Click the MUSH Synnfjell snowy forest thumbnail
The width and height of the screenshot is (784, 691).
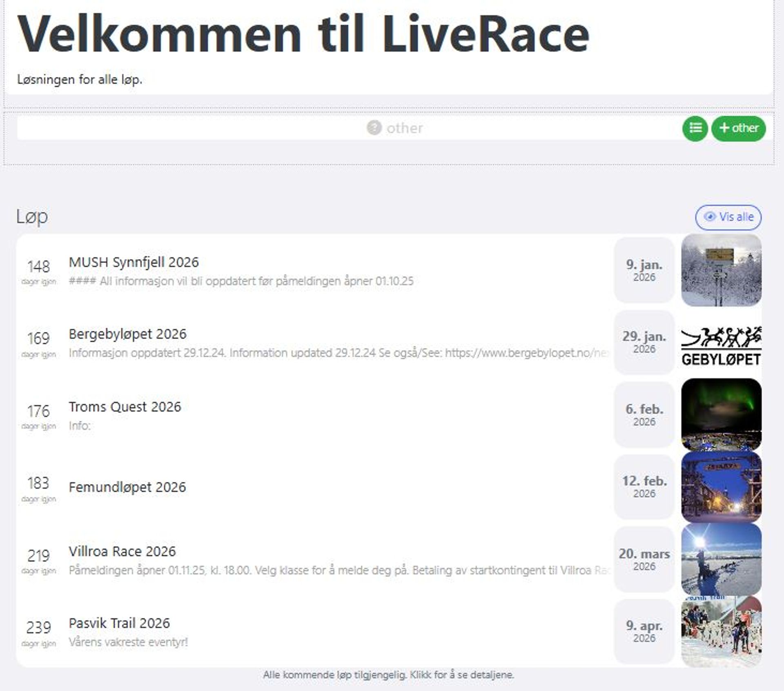click(721, 270)
